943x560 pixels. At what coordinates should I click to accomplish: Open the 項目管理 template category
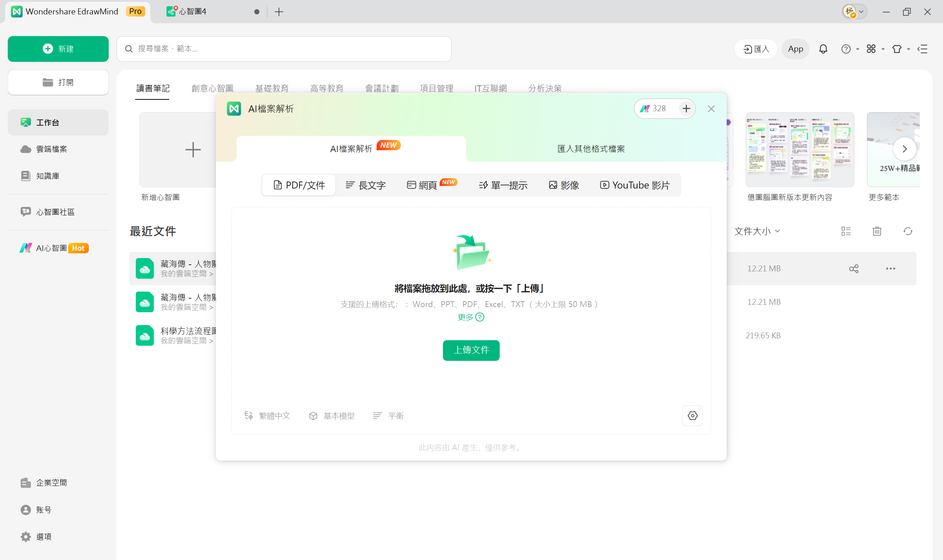click(x=437, y=88)
